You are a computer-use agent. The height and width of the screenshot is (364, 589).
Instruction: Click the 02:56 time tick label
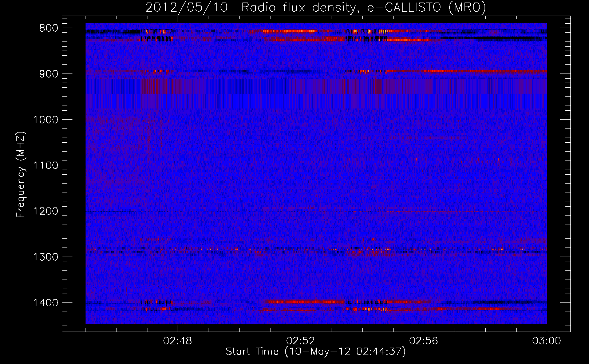click(x=423, y=341)
